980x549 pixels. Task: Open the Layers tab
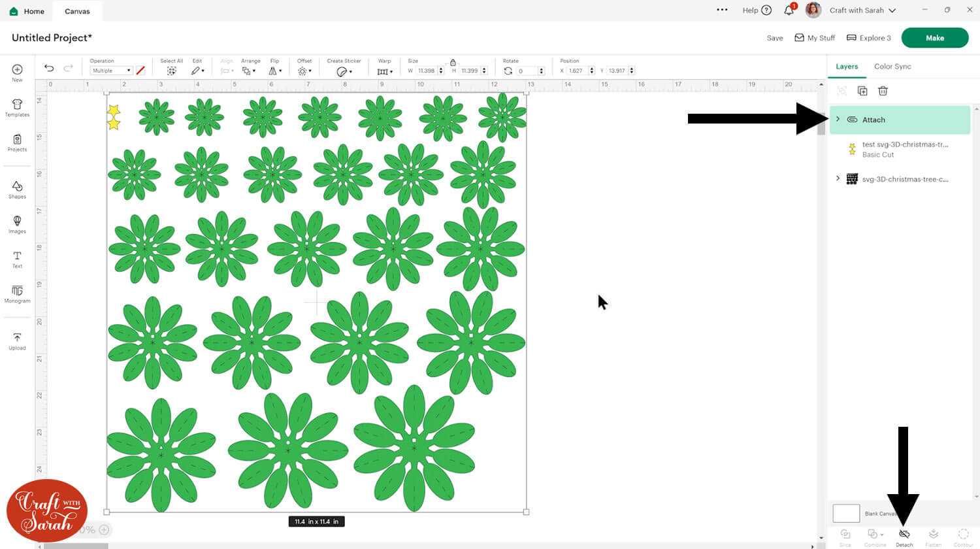847,67
